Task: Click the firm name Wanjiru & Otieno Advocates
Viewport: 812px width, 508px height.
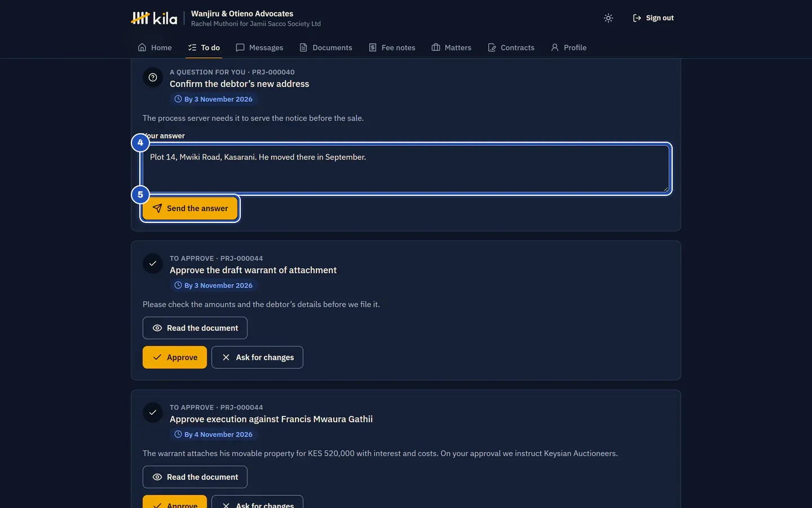Action: [242, 14]
